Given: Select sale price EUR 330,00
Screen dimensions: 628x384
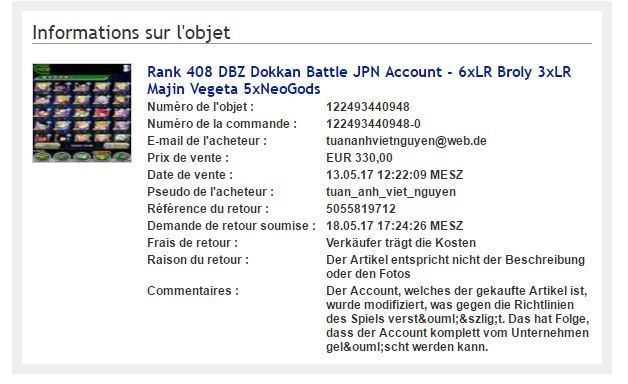Looking at the screenshot, I should pyautogui.click(x=359, y=158).
